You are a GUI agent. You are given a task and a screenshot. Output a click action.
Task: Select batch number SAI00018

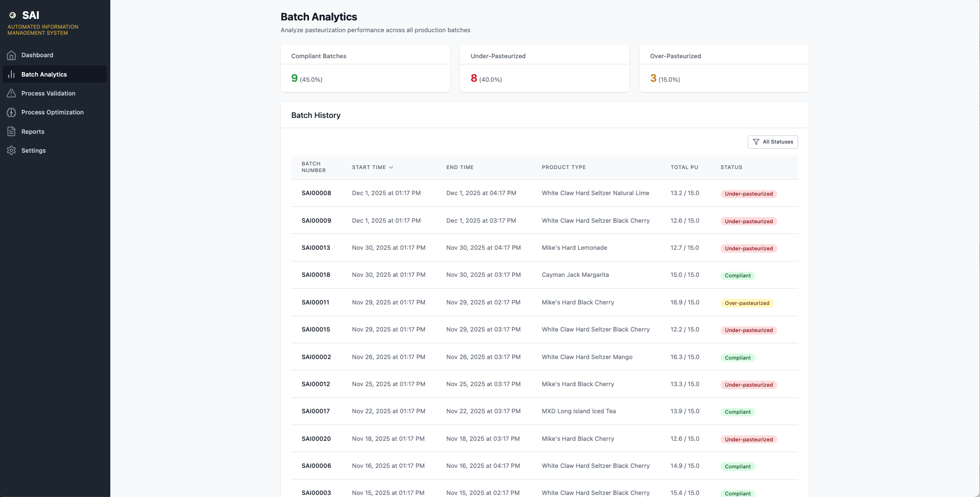click(316, 275)
